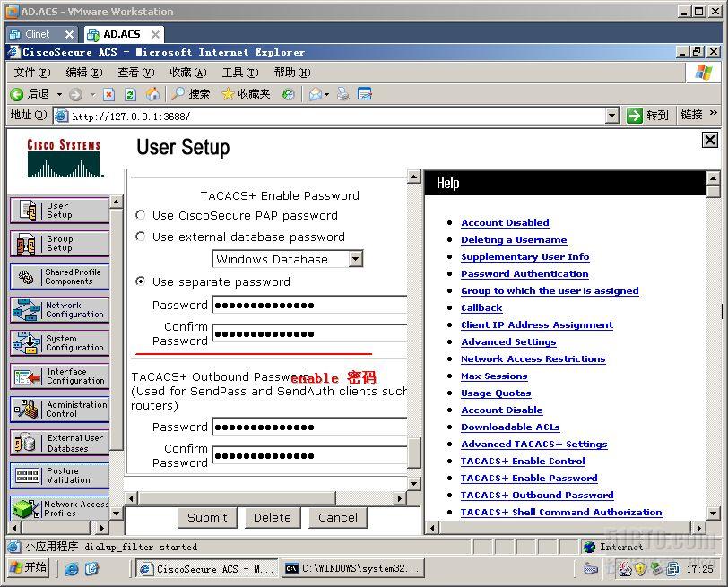Open the Forward button history dropdown arrow
Image resolution: width=728 pixels, height=587 pixels.
click(93, 95)
